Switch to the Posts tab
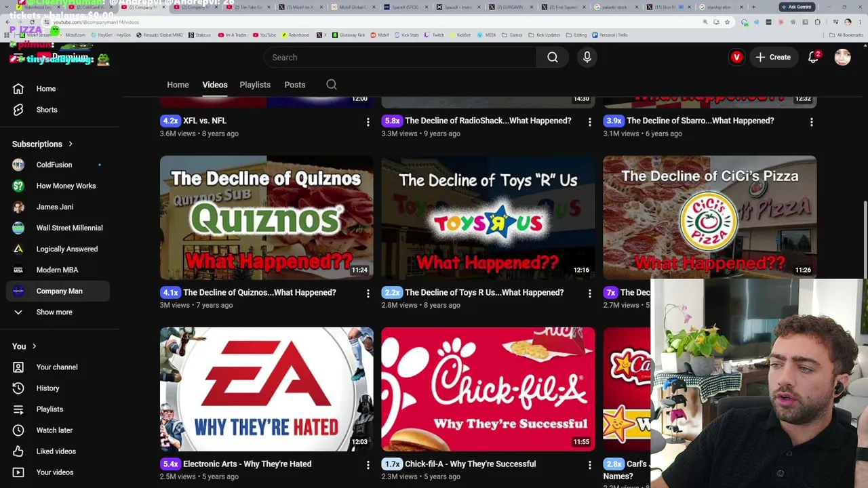Image resolution: width=868 pixels, height=488 pixels. click(294, 85)
